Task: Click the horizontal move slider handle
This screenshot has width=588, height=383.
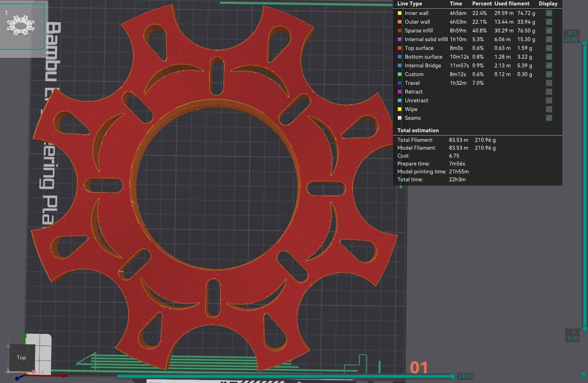Action: [452, 376]
